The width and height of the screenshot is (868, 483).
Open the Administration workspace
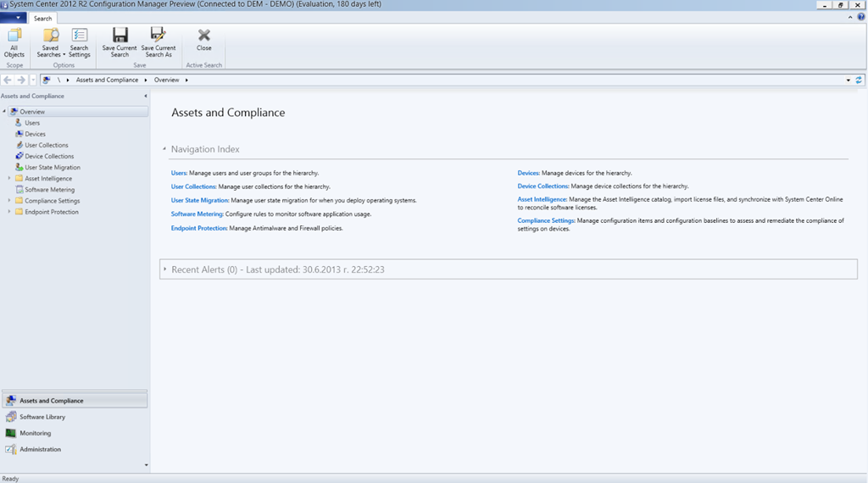coord(40,449)
